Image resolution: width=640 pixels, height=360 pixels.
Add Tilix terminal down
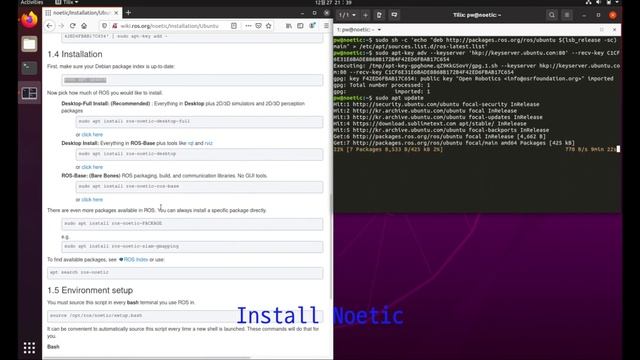(394, 15)
